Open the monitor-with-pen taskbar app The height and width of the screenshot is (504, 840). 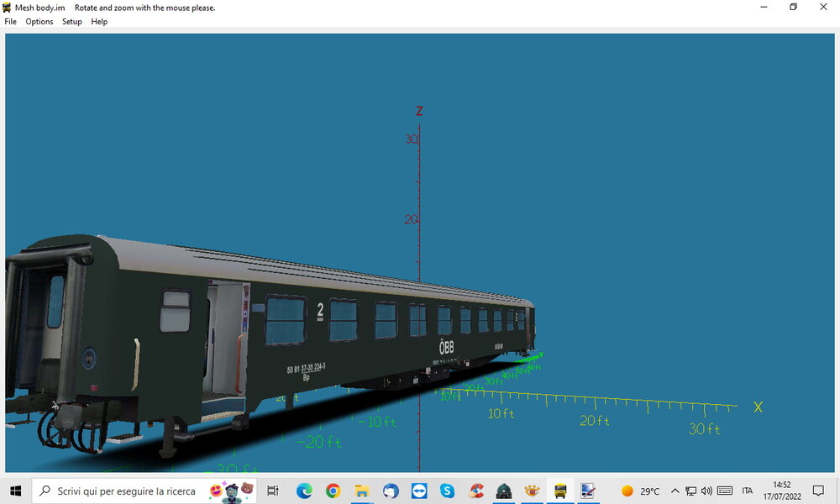pos(588,491)
